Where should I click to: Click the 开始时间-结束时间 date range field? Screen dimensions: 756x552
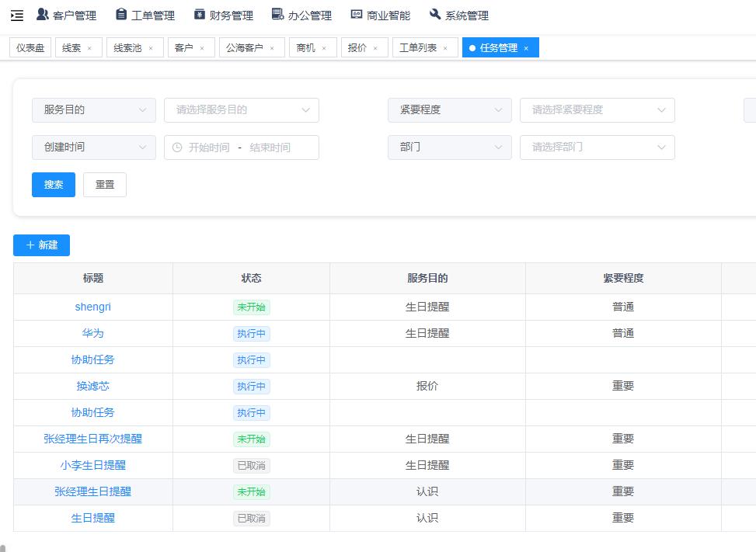click(x=241, y=148)
